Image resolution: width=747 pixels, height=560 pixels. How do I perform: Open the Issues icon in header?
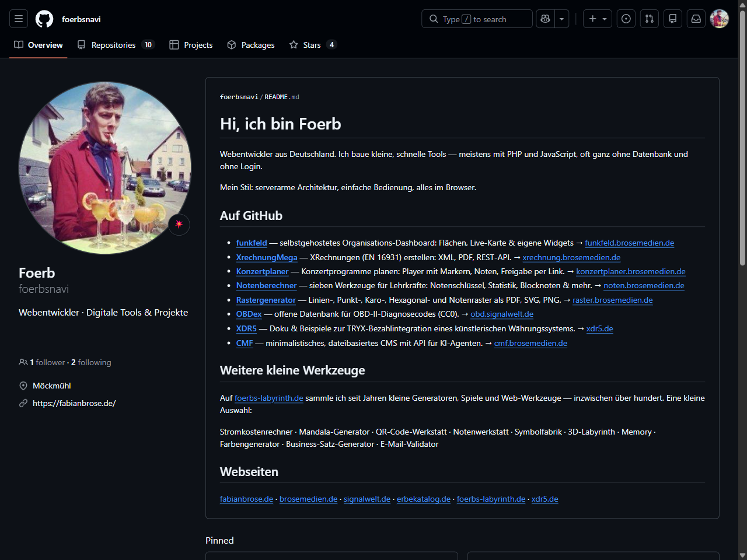click(626, 19)
